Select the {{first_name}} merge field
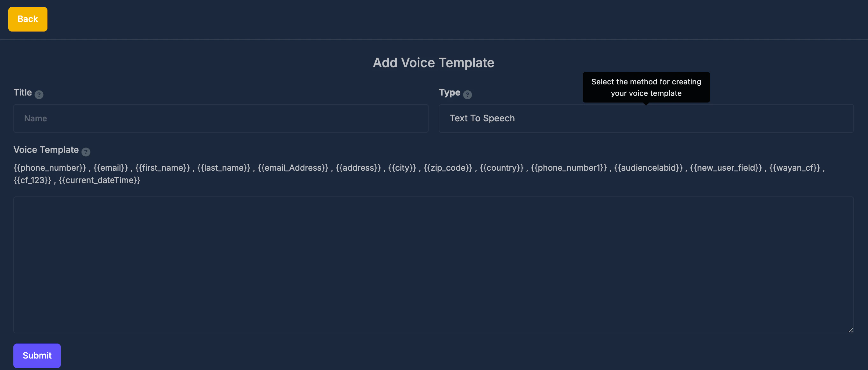Viewport: 868px width, 370px height. pyautogui.click(x=162, y=167)
